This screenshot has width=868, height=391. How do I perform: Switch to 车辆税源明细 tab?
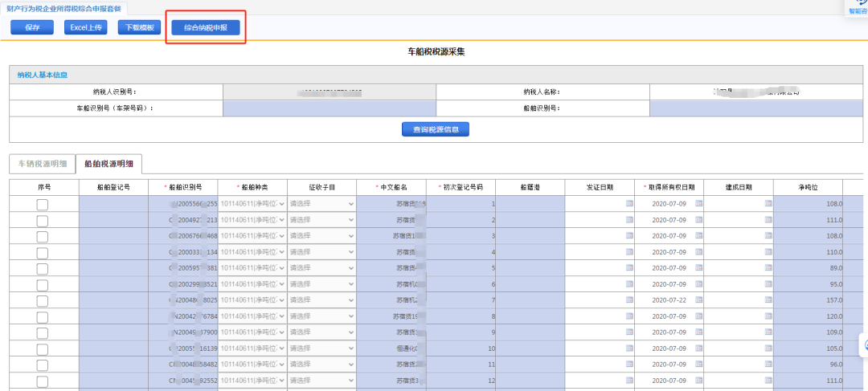(x=42, y=164)
